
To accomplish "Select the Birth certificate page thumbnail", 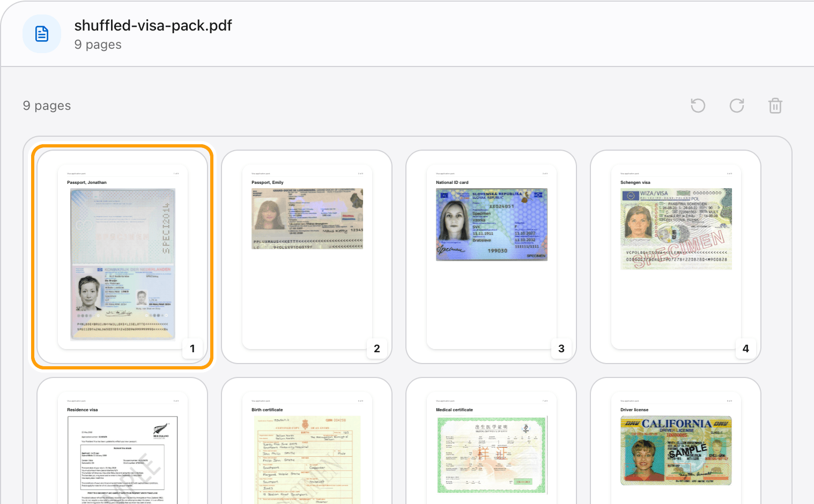I will coord(307,441).
